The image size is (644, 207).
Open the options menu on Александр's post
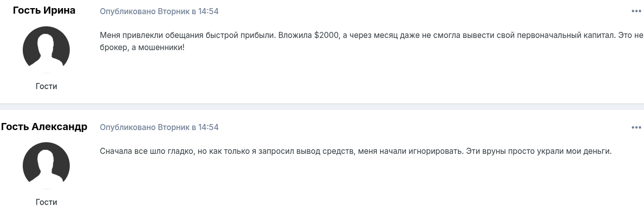pos(636,128)
